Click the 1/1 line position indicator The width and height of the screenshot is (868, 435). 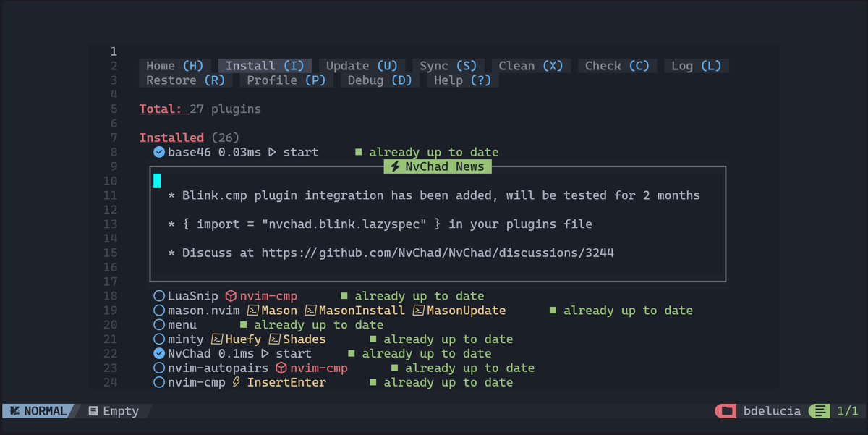(847, 411)
